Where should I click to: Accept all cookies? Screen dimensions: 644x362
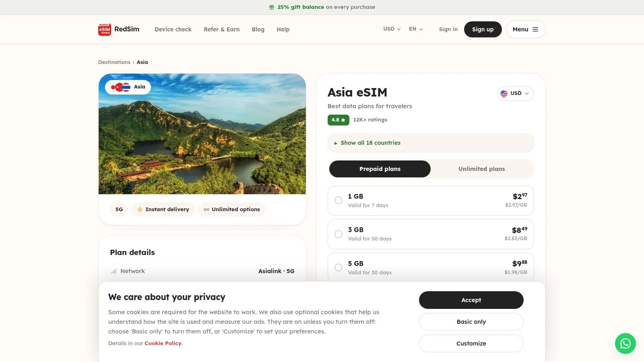coord(471,300)
